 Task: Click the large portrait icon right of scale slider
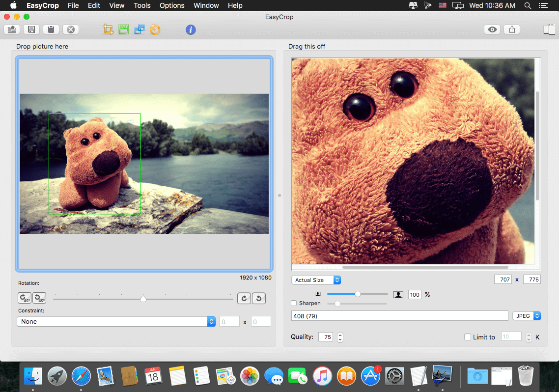[x=398, y=294]
